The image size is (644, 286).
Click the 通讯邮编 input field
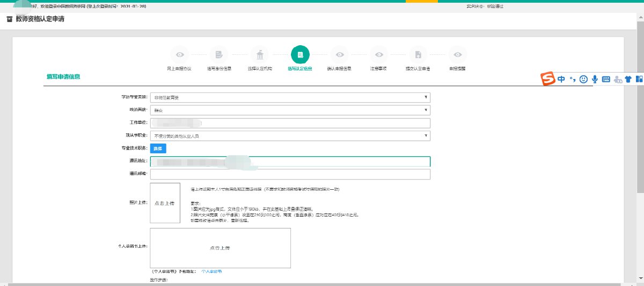[x=290, y=175]
